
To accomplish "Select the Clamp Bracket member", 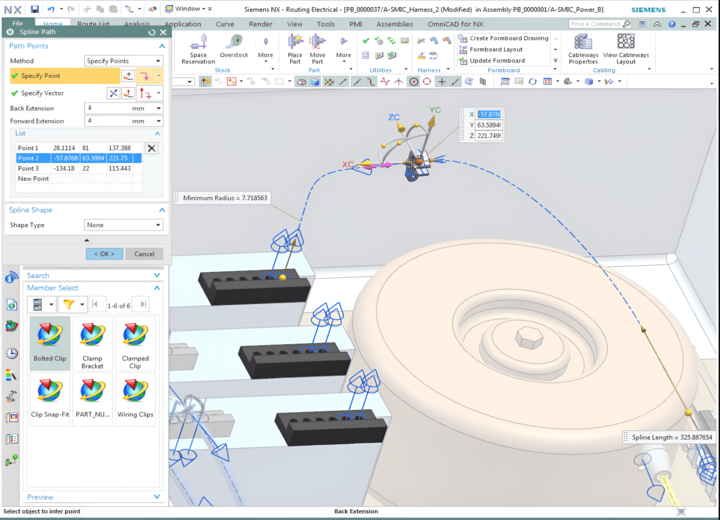I will (x=92, y=343).
